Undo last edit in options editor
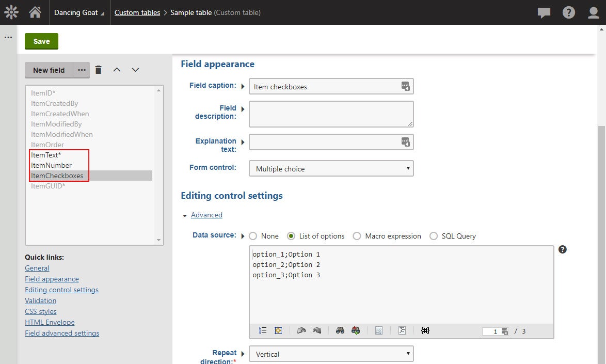Viewport: 606px width, 364px height. click(301, 330)
